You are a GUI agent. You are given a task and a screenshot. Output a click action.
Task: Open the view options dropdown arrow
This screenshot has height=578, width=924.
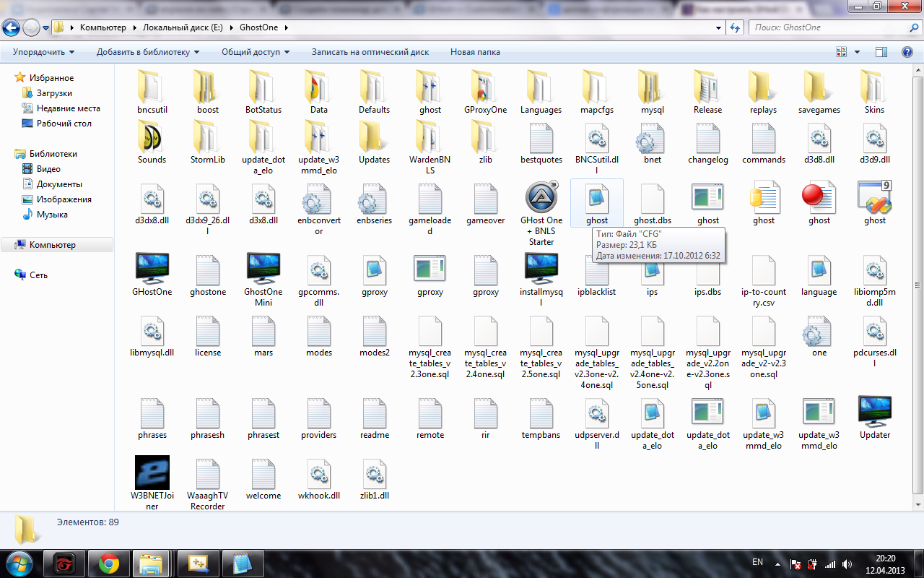[x=858, y=52]
